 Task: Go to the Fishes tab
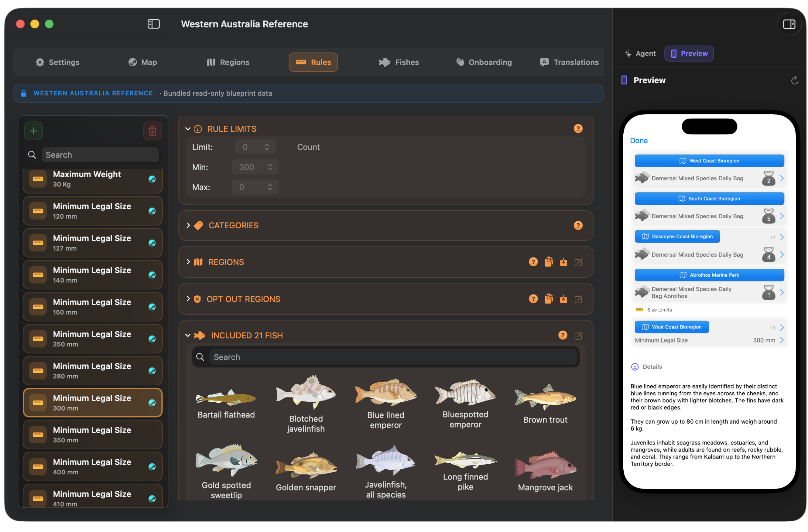coord(399,62)
